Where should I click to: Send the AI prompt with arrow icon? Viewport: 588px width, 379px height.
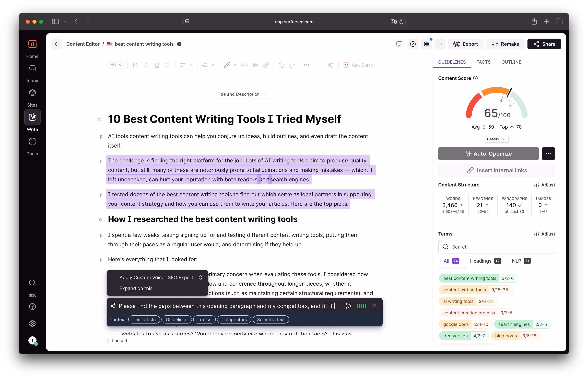pyautogui.click(x=348, y=306)
